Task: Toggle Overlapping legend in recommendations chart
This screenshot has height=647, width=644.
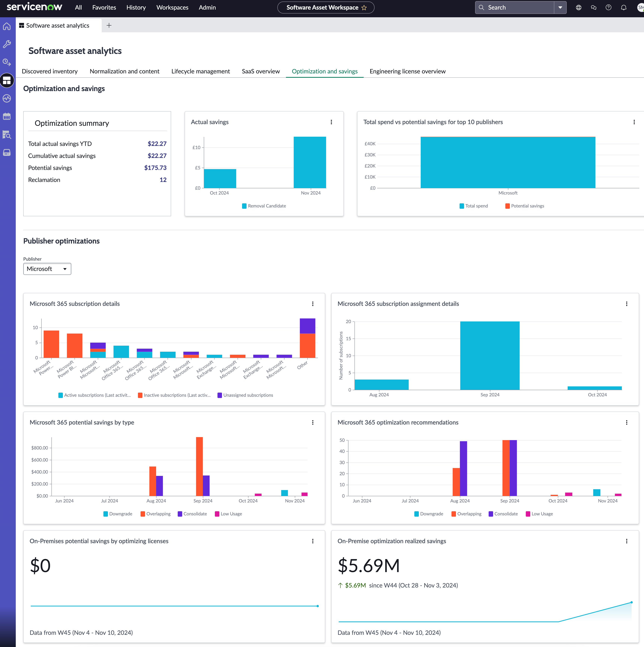Action: (466, 514)
